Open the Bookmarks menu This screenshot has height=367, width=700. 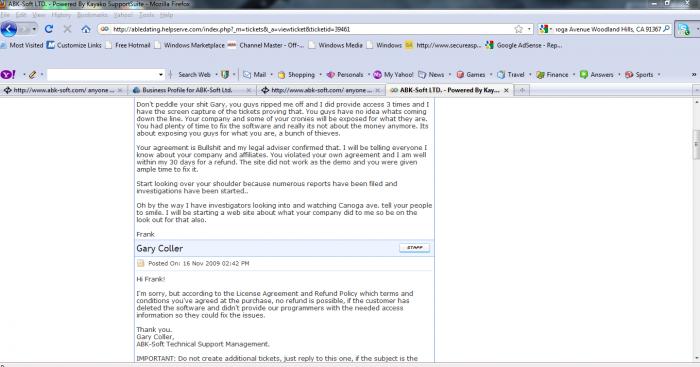click(x=92, y=15)
